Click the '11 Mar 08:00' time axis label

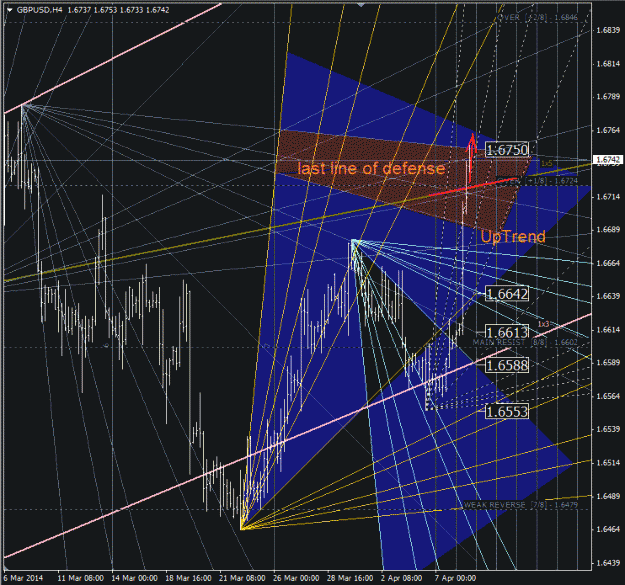(81, 578)
